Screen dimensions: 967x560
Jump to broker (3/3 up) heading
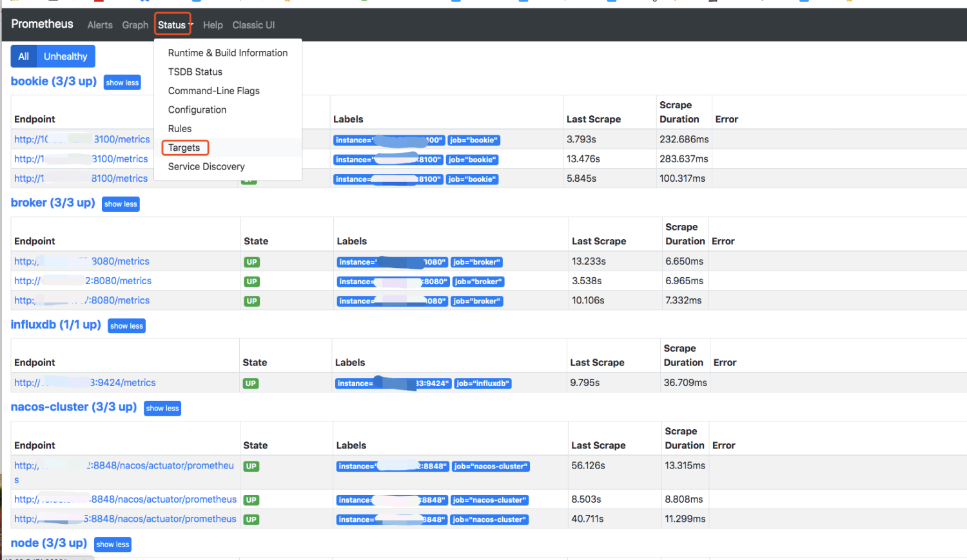point(53,202)
